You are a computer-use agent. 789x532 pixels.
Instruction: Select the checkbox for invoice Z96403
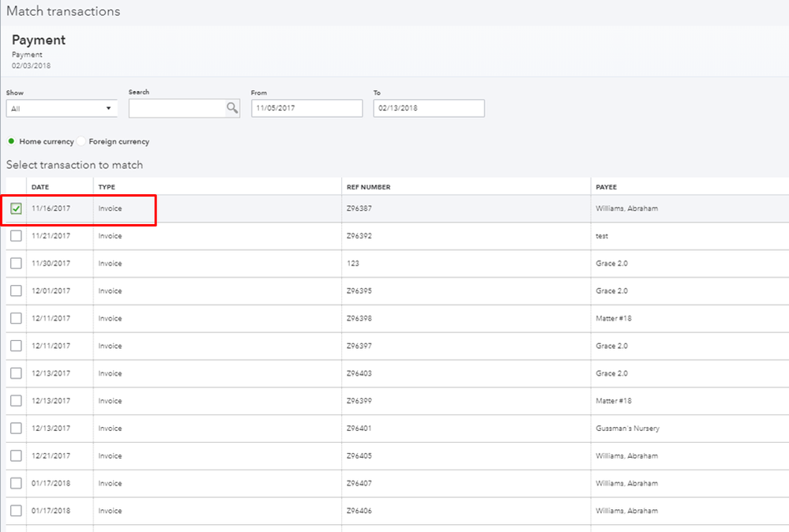[x=16, y=373]
